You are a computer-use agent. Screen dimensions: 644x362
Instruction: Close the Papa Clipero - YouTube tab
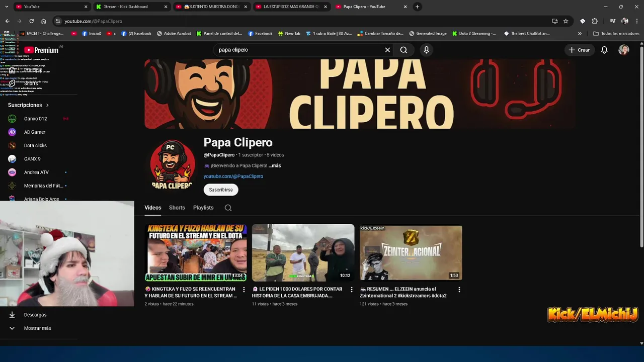(x=406, y=7)
